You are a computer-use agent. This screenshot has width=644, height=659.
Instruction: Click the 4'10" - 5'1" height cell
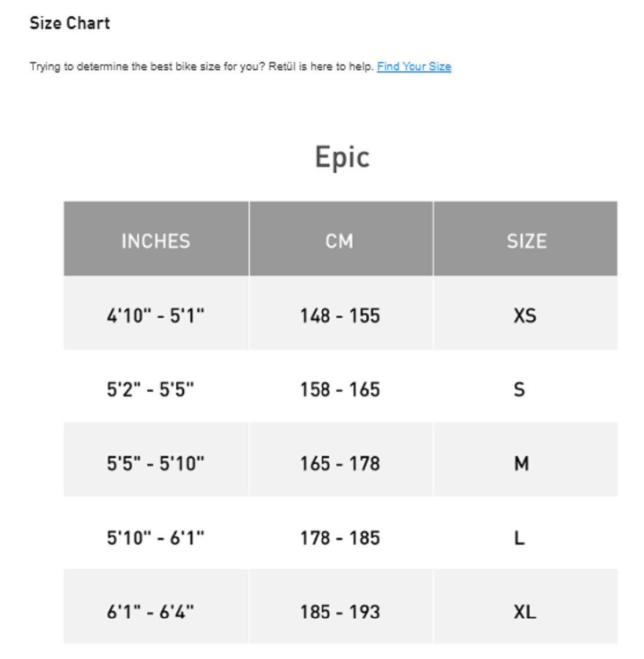tap(155, 316)
